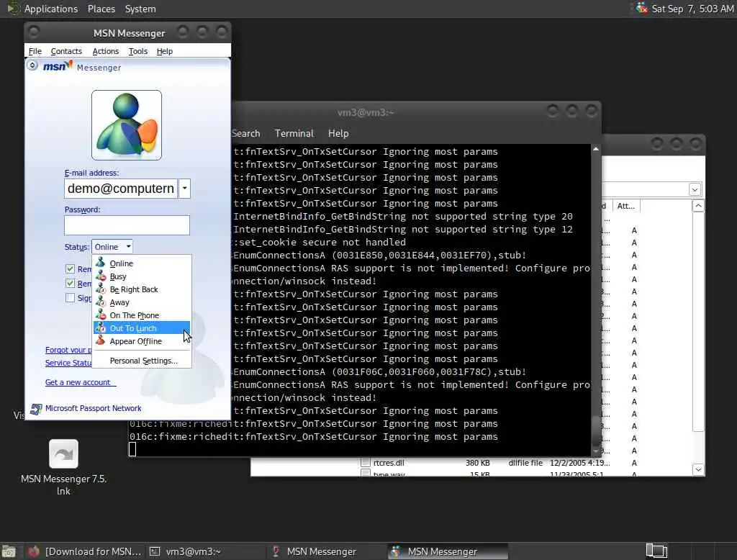
Task: Click the Forgot your password link
Action: coord(68,350)
